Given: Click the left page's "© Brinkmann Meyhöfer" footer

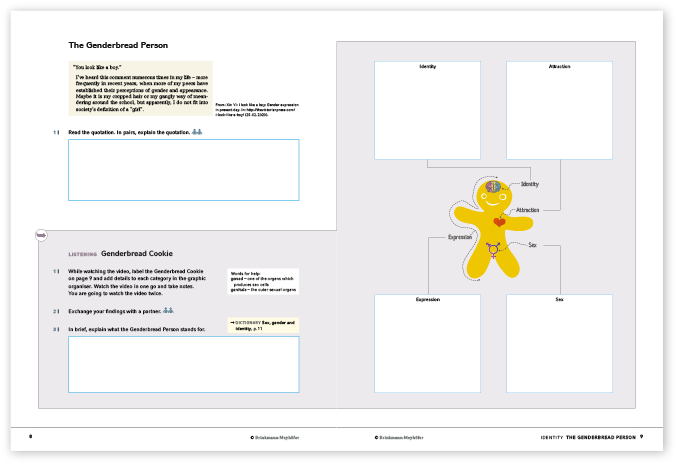Looking at the screenshot, I should pos(275,437).
